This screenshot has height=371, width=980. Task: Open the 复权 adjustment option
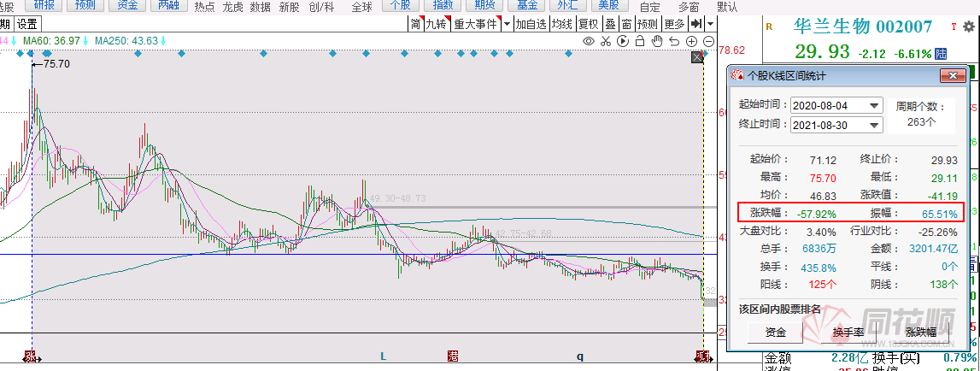[588, 25]
